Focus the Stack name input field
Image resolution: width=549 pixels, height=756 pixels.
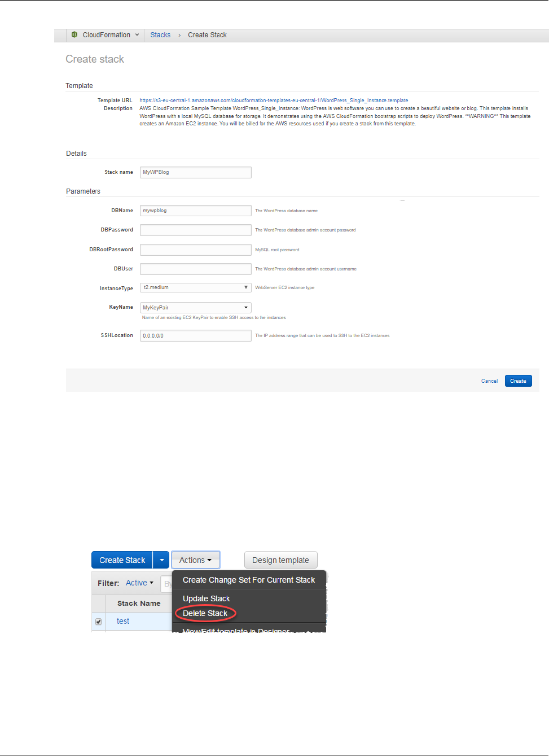pyautogui.click(x=195, y=172)
